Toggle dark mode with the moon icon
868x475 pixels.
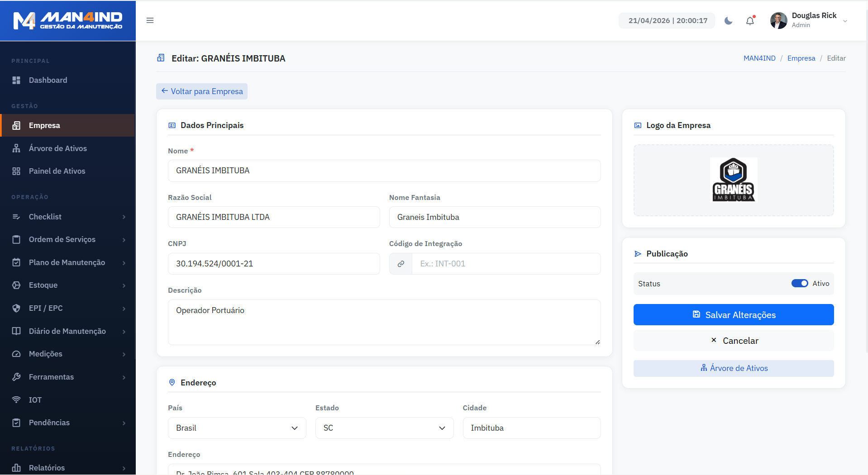click(x=728, y=21)
